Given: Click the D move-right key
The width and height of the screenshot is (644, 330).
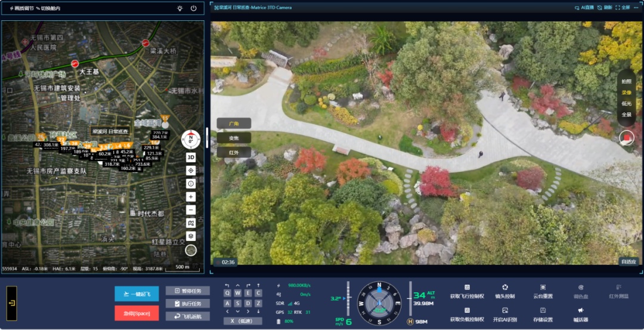Looking at the screenshot, I should click(248, 303).
